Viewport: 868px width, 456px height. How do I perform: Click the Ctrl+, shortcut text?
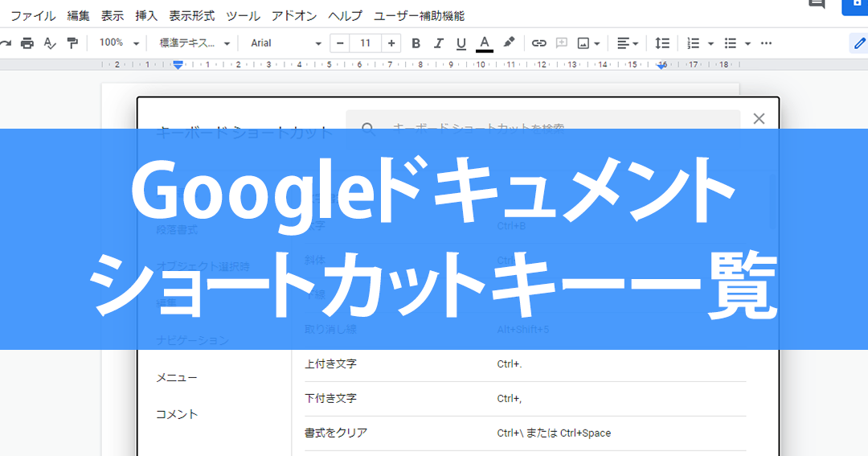click(510, 399)
